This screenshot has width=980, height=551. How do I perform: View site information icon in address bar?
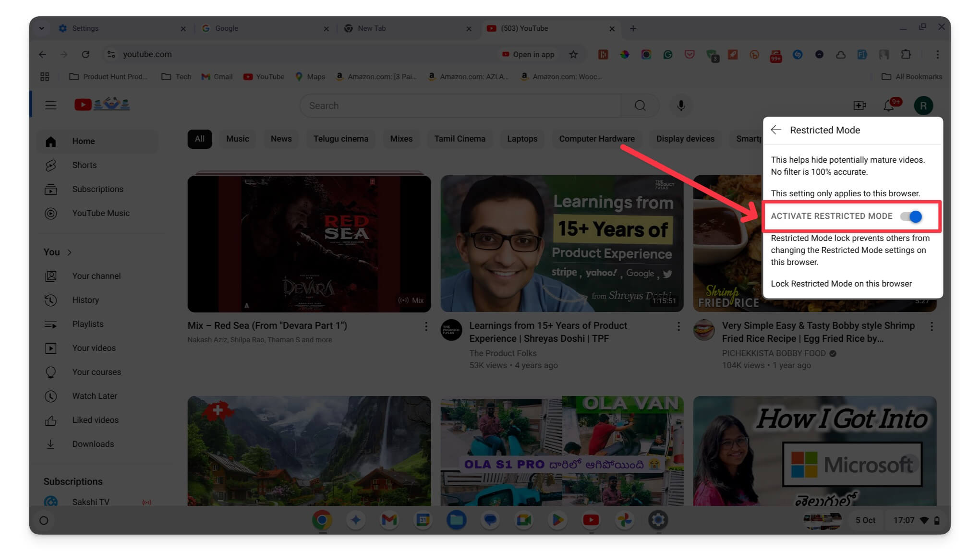(111, 54)
